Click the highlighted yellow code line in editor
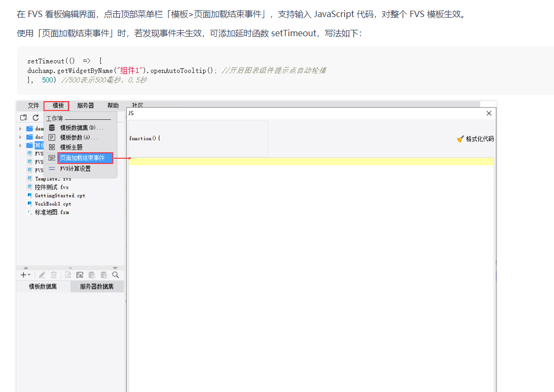Screen dimensions: 554x392 click(x=311, y=161)
